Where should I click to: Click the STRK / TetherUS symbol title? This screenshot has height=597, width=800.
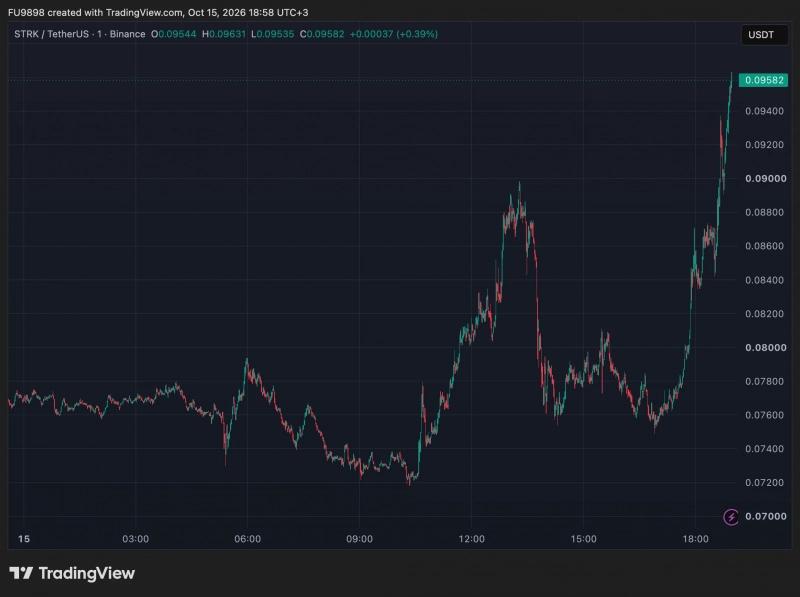coord(52,34)
